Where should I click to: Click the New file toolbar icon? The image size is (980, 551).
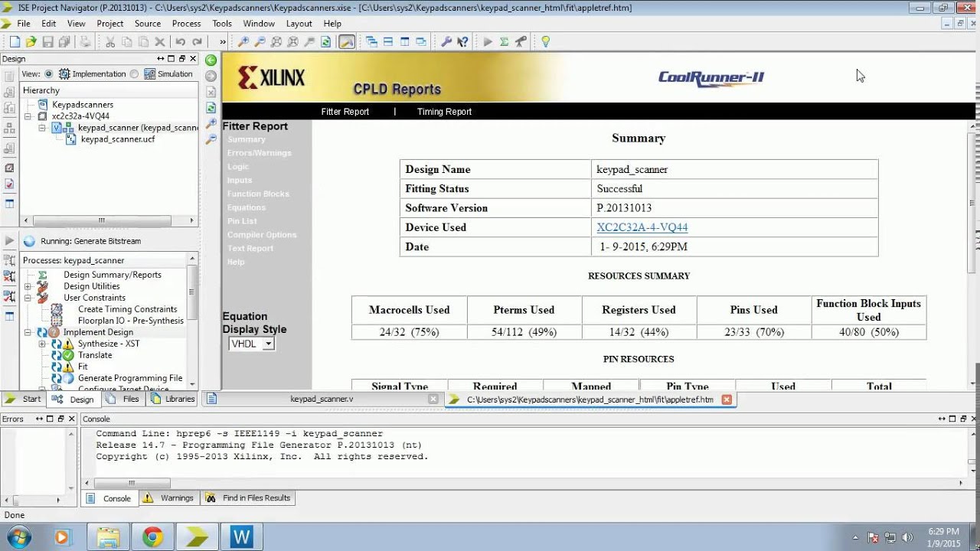15,42
